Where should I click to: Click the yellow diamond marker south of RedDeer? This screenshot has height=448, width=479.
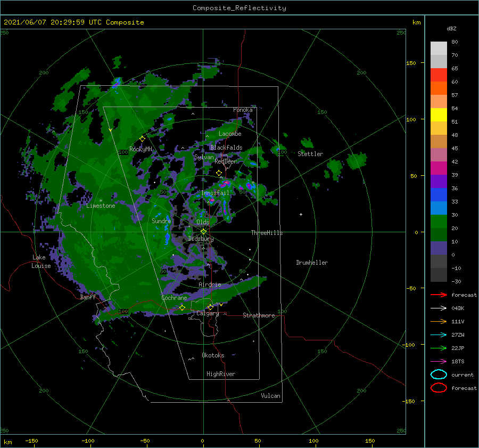(219, 173)
